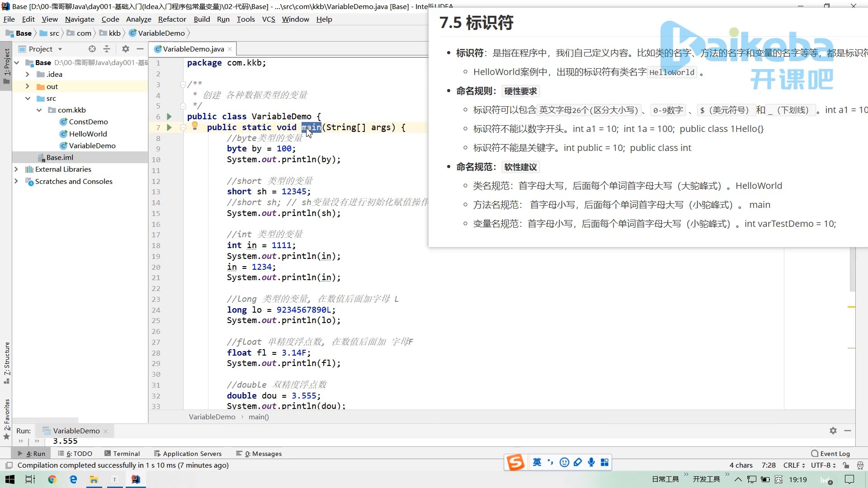Click main() in bottom editor breadcrumb
The width and height of the screenshot is (868, 488).
click(259, 417)
